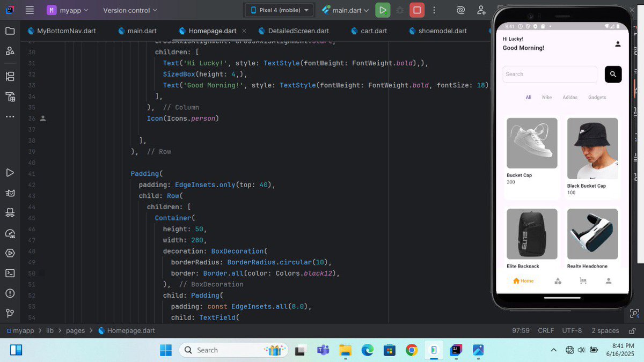Image resolution: width=644 pixels, height=362 pixels.
Task: Open Microsoft Edge from the taskbar
Action: (367, 350)
